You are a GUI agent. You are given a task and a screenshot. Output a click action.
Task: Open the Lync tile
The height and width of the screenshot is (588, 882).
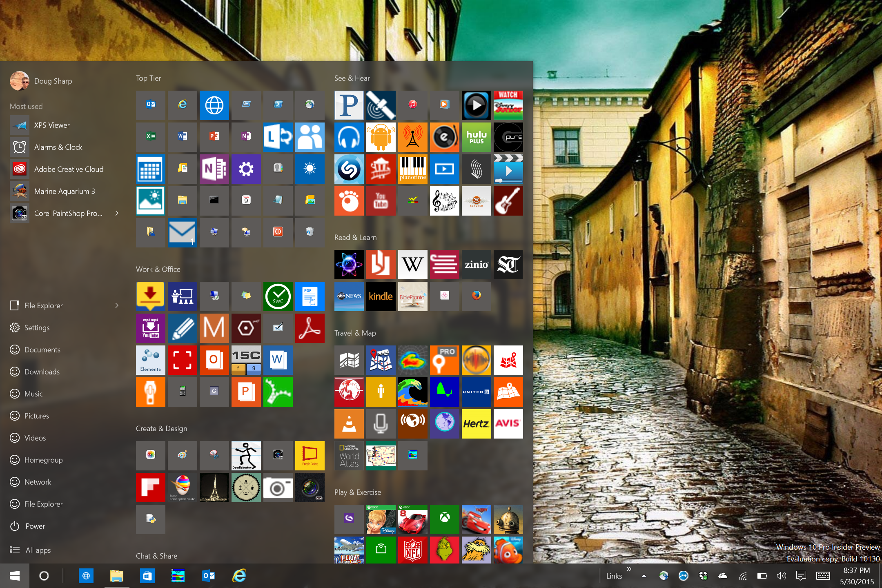[x=278, y=137]
